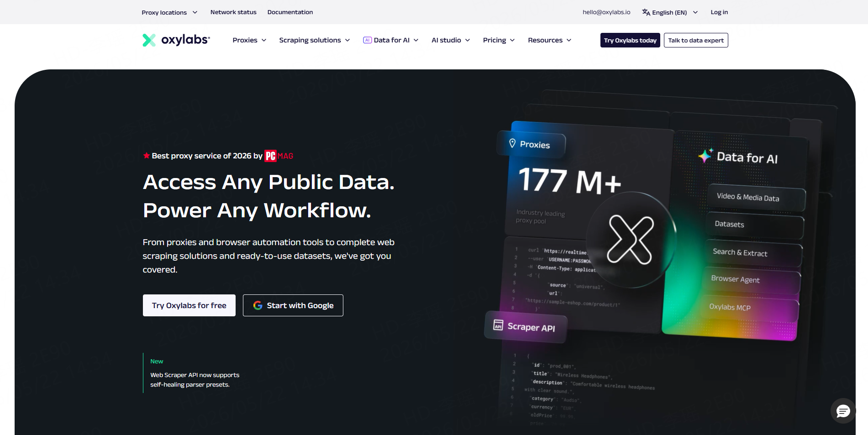This screenshot has width=868, height=435.
Task: Open the AI studio menu
Action: [x=451, y=40]
